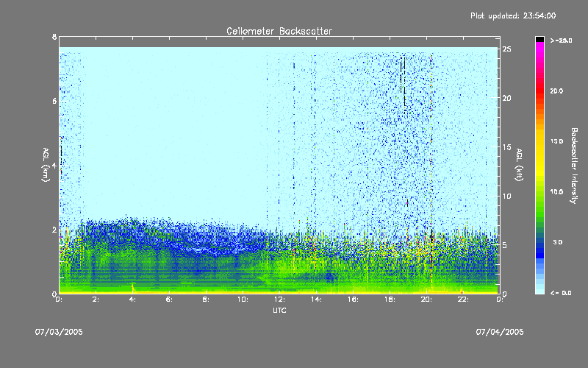Click the 10.0 colorbar tick label

[556, 192]
